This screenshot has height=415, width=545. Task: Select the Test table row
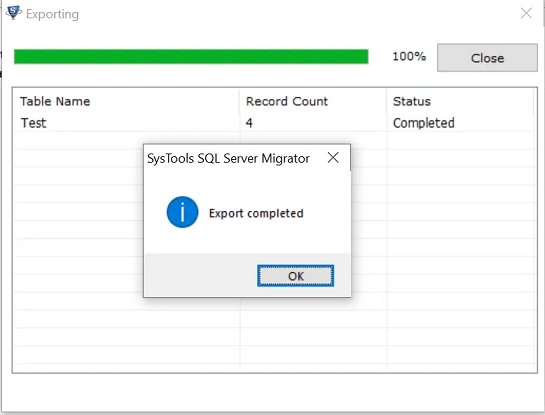pos(274,123)
